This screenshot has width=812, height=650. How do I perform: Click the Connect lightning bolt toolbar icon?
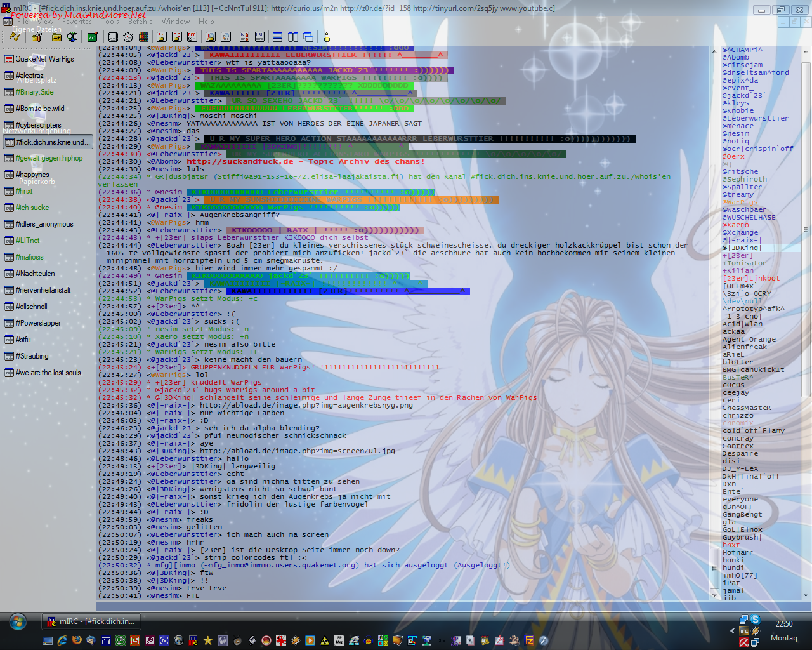click(15, 37)
